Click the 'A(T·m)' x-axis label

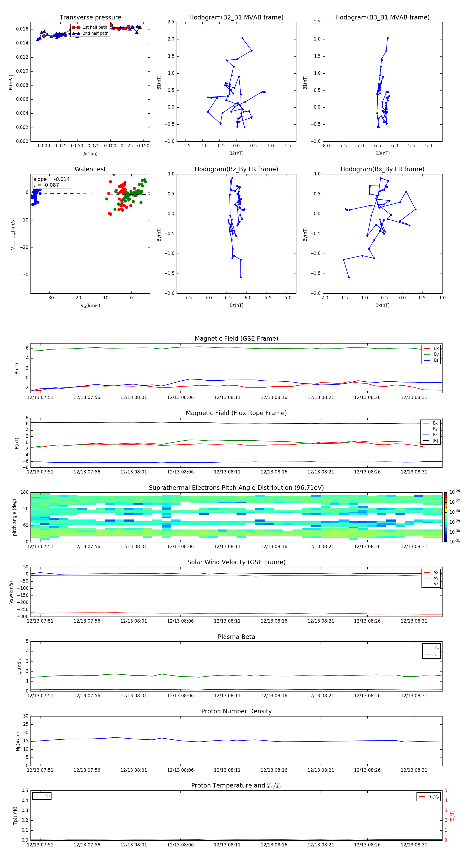90,154
